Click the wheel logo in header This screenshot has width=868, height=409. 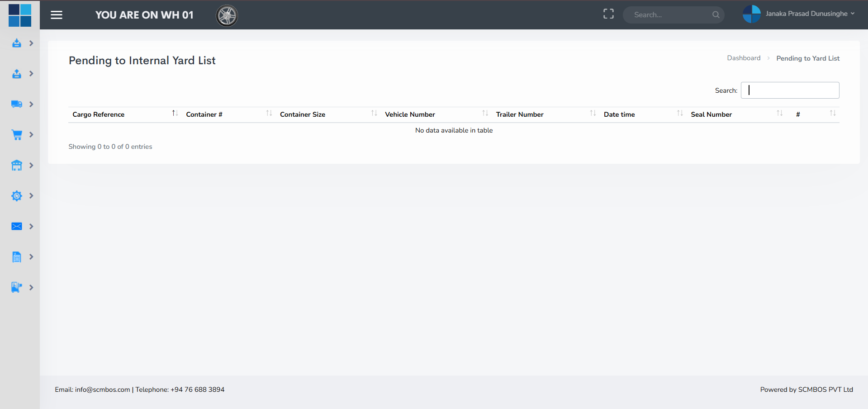(227, 16)
